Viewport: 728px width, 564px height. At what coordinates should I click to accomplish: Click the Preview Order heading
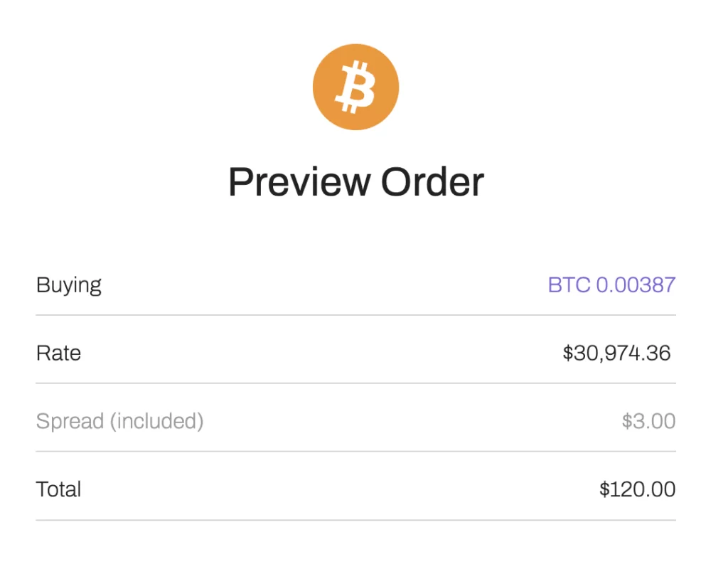pos(355,181)
